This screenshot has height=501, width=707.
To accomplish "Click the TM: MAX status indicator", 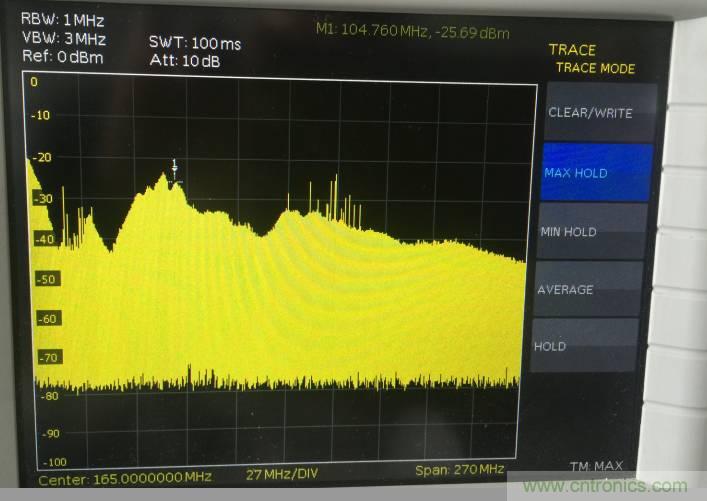I will click(595, 466).
